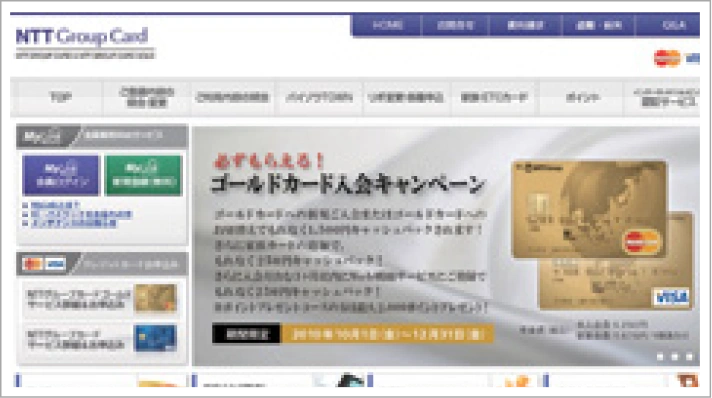Click the MasterCard/VISA icons in sidebar header

44,264
